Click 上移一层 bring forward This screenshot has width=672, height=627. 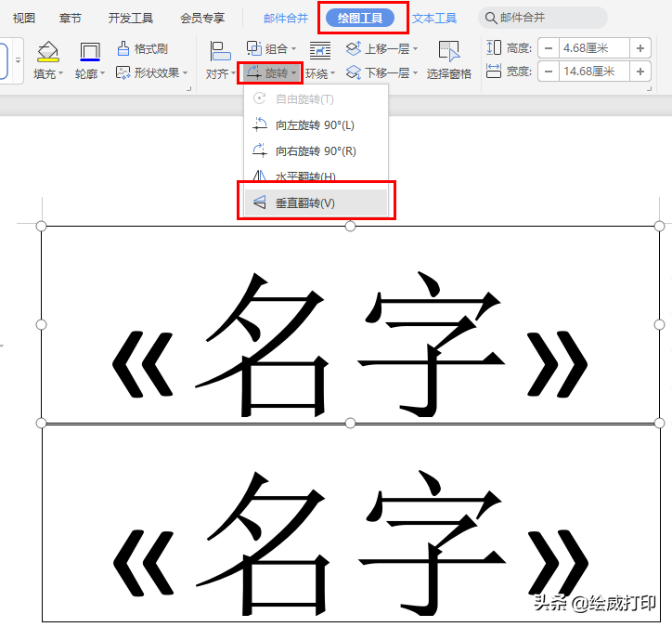[x=377, y=48]
